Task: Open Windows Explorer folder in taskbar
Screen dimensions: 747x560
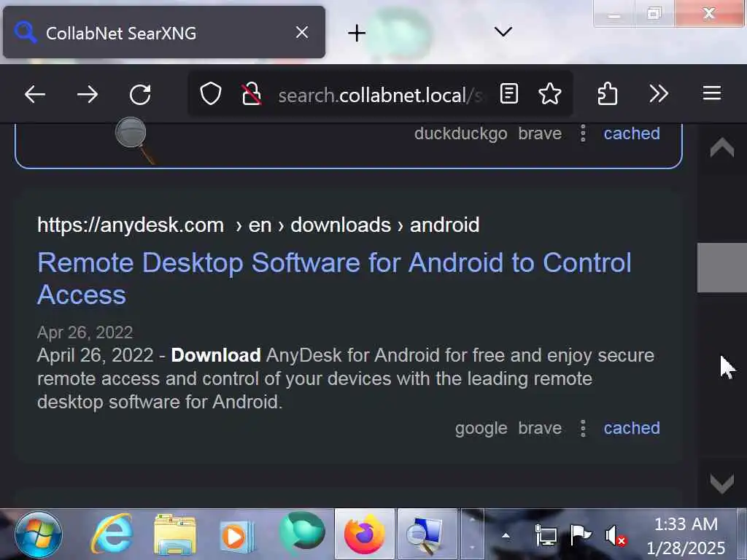Action: (175, 534)
